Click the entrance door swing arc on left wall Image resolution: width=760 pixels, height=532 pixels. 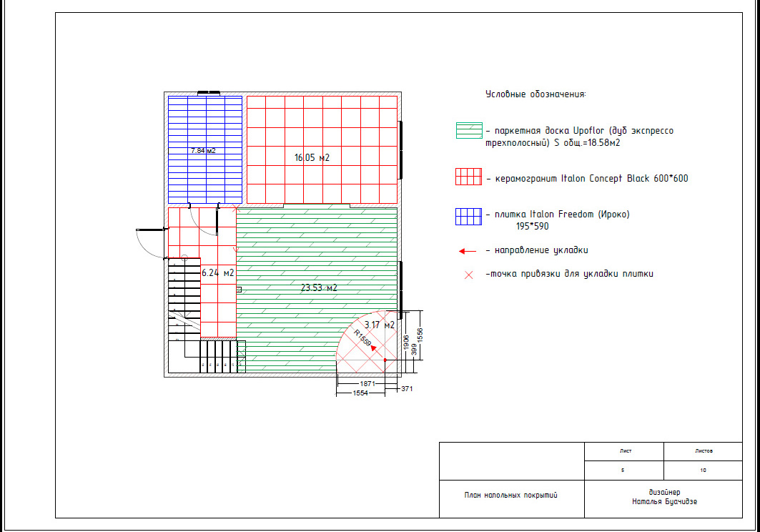150,245
